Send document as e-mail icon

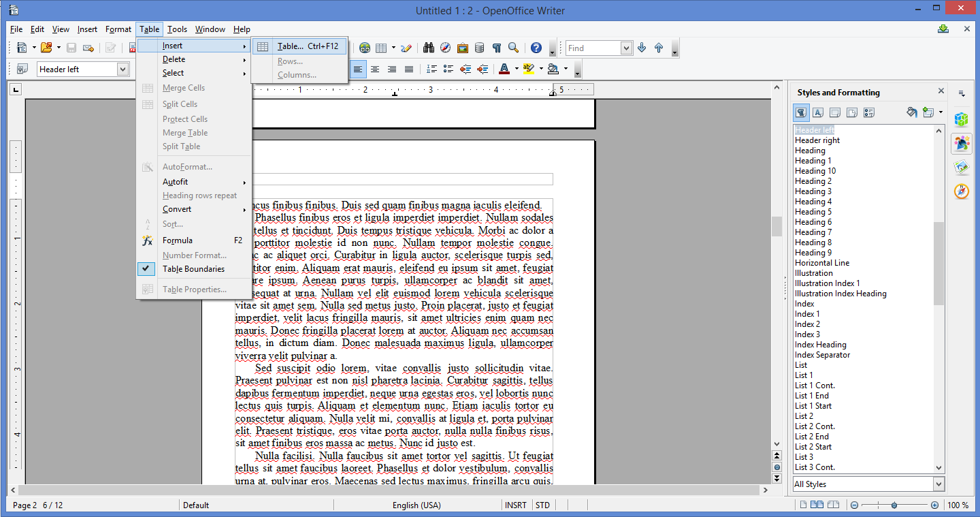pyautogui.click(x=88, y=48)
